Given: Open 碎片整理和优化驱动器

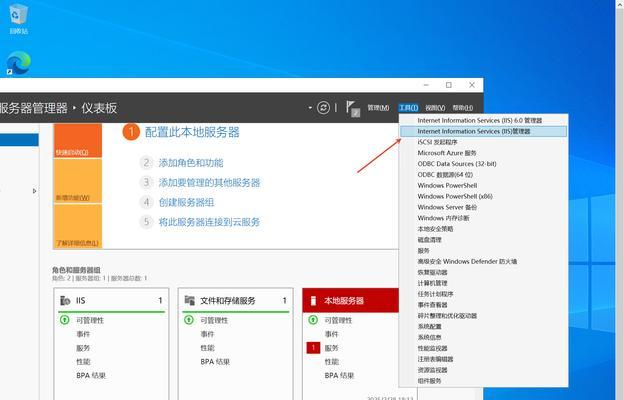Looking at the screenshot, I should 484,316.
